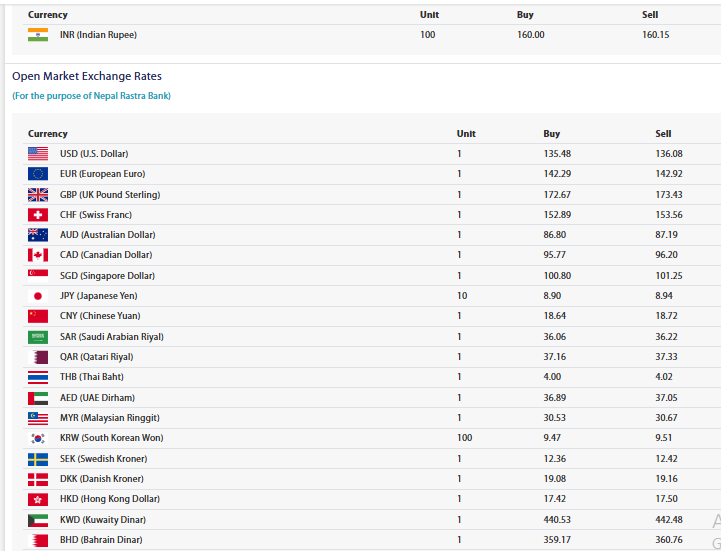Click the Canadian flag icon

click(x=38, y=255)
